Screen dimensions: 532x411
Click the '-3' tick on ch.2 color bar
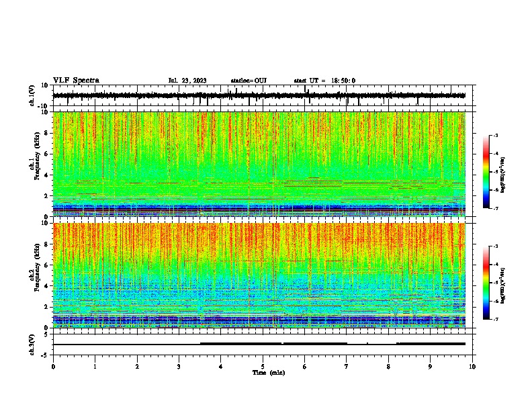(x=496, y=246)
